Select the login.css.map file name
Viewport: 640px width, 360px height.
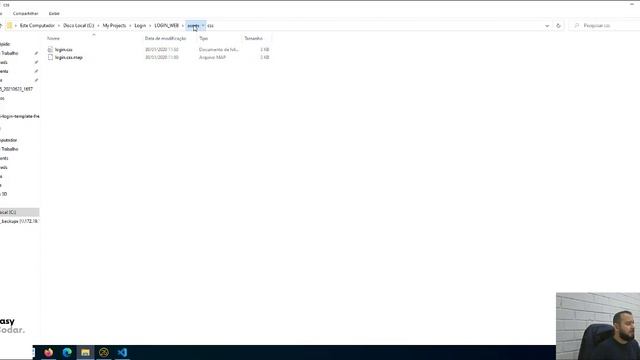(x=69, y=58)
